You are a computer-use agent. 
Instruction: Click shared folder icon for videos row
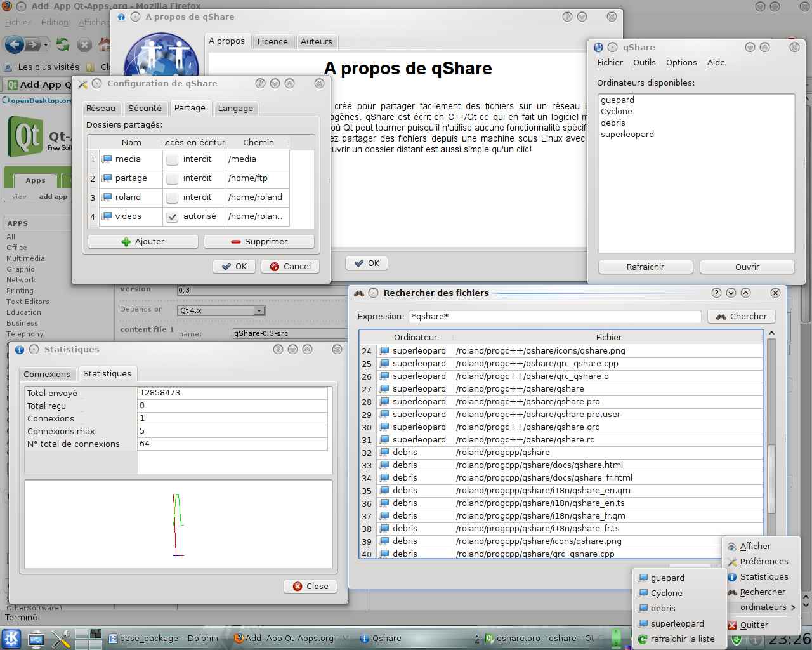(107, 216)
